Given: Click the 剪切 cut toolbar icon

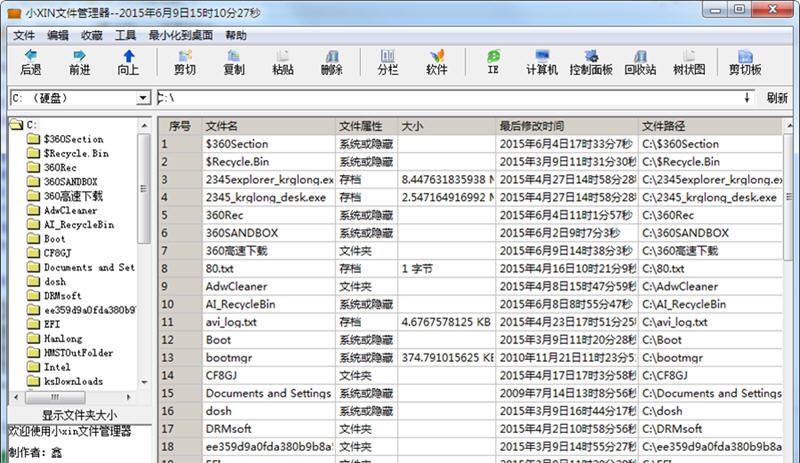Looking at the screenshot, I should coord(185,55).
